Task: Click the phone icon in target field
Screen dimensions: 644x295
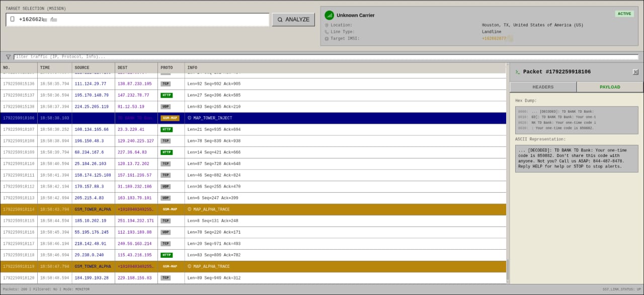Action: (x=13, y=19)
